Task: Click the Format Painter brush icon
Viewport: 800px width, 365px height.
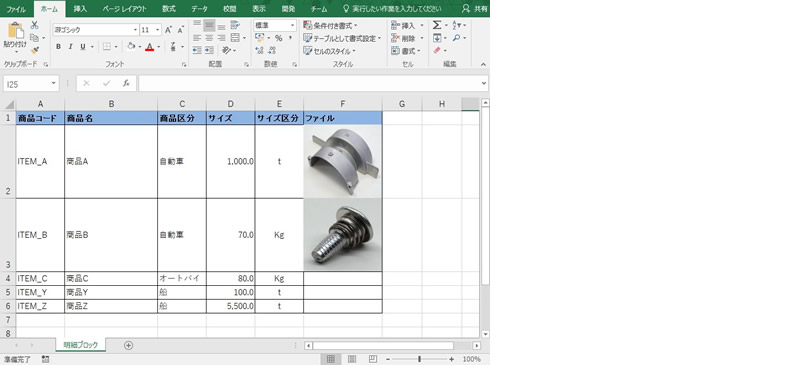Action: coord(35,50)
